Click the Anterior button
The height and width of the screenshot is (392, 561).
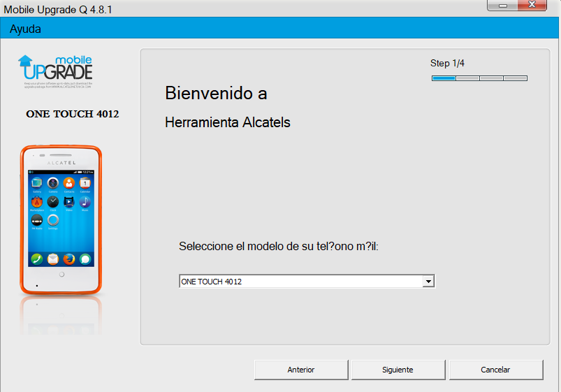[x=301, y=370]
